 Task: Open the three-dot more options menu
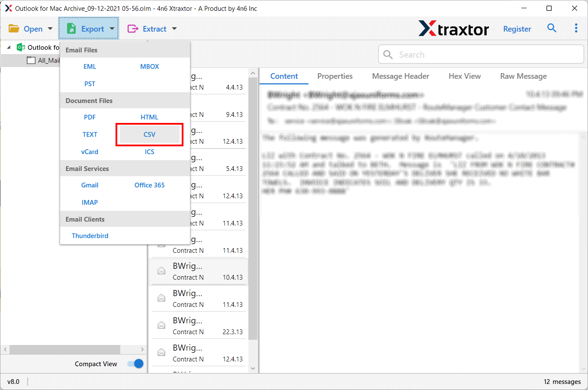pyautogui.click(x=576, y=28)
